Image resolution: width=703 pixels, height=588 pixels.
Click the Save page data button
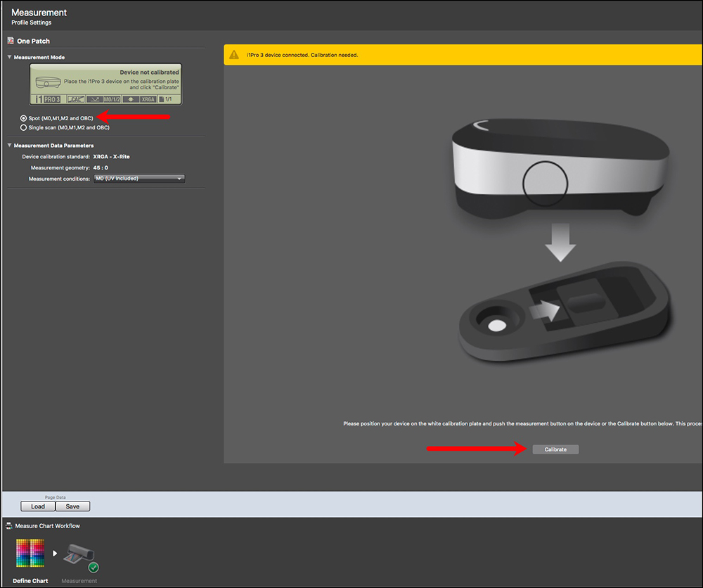[x=72, y=506]
